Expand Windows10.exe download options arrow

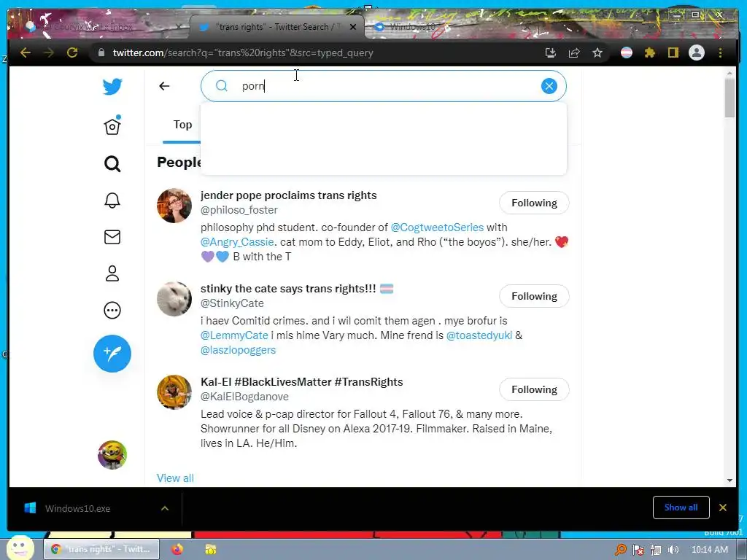pos(165,508)
